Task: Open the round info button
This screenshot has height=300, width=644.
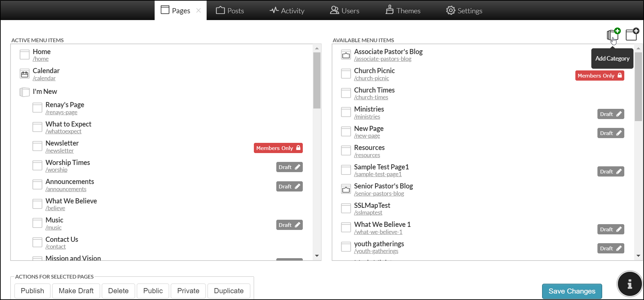Action: click(x=629, y=284)
